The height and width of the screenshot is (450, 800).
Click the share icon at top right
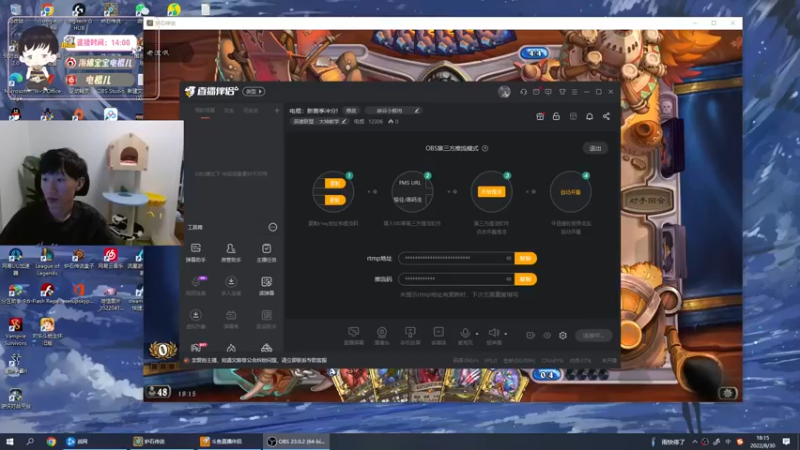[606, 116]
